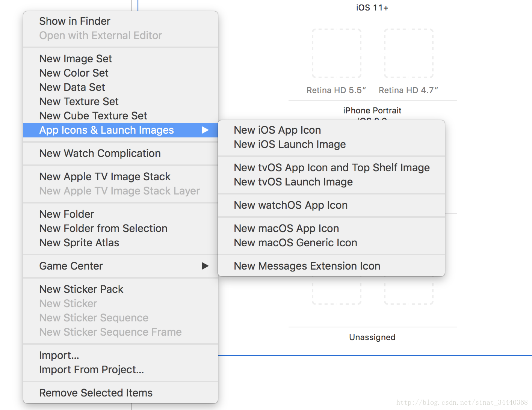The width and height of the screenshot is (532, 410).
Task: Choose New iOS Launch Image
Action: (x=331, y=144)
